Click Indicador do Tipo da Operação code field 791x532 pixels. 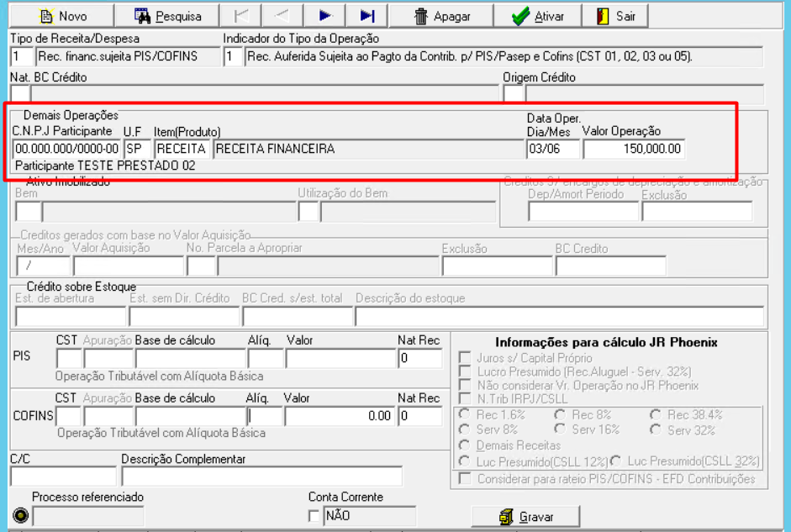click(x=233, y=56)
